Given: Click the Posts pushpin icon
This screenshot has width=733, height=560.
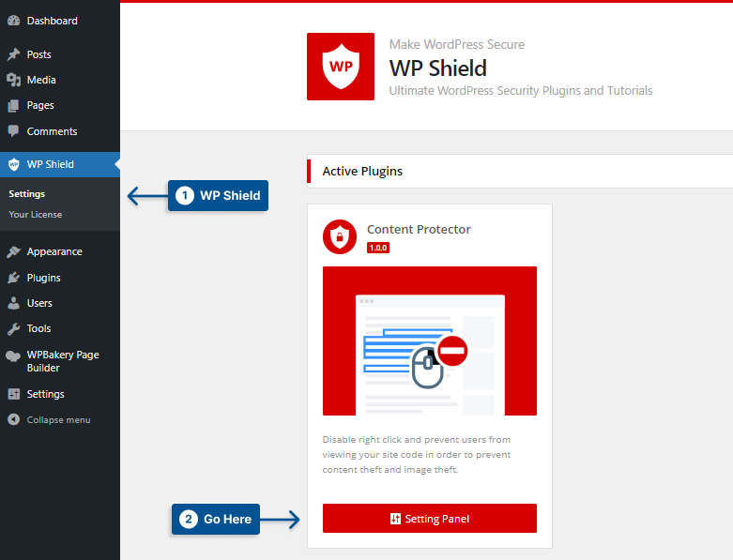Looking at the screenshot, I should pyautogui.click(x=14, y=54).
